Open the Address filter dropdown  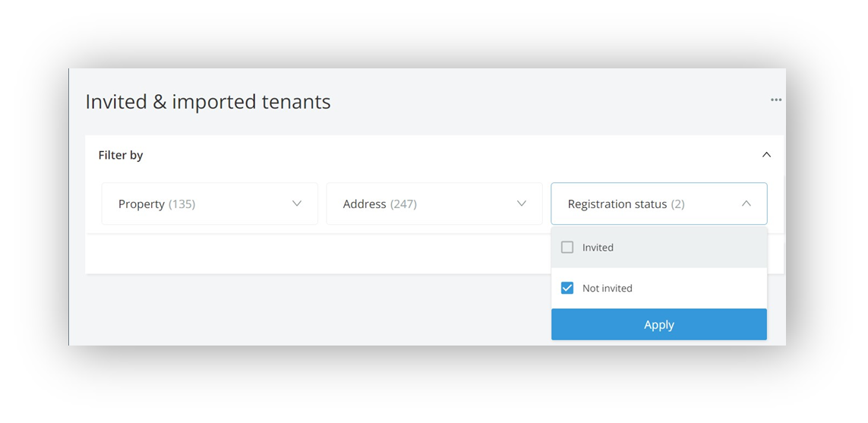click(x=434, y=204)
